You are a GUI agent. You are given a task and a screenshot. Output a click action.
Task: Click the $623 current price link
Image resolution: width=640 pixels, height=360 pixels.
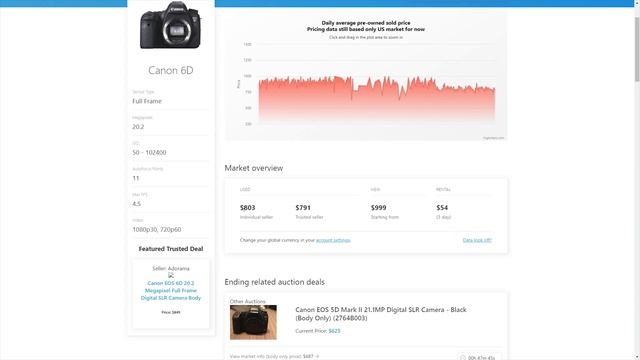click(334, 331)
